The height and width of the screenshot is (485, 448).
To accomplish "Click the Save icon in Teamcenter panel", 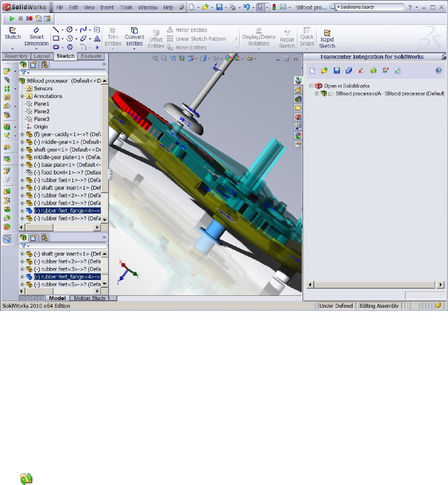I will 337,71.
